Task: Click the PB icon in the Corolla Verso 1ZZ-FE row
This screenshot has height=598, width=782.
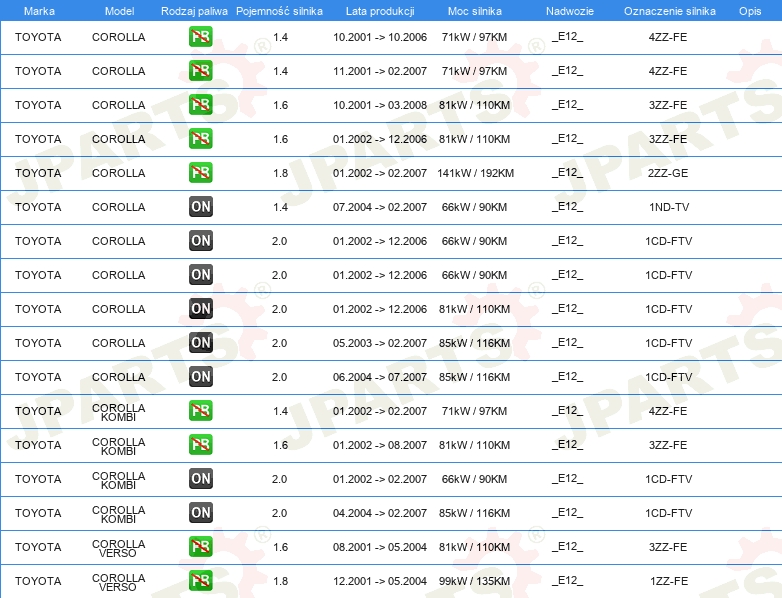Action: tap(200, 581)
